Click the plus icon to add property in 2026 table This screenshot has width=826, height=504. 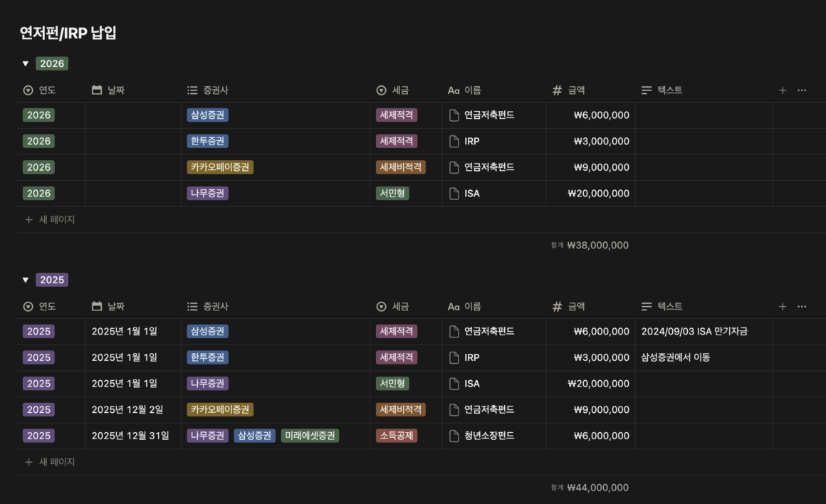[x=783, y=90]
